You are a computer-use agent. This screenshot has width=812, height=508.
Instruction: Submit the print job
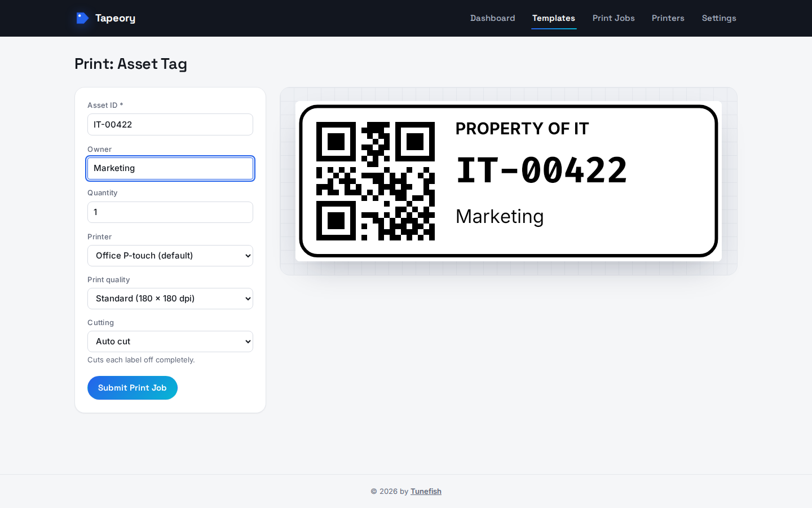(x=133, y=388)
